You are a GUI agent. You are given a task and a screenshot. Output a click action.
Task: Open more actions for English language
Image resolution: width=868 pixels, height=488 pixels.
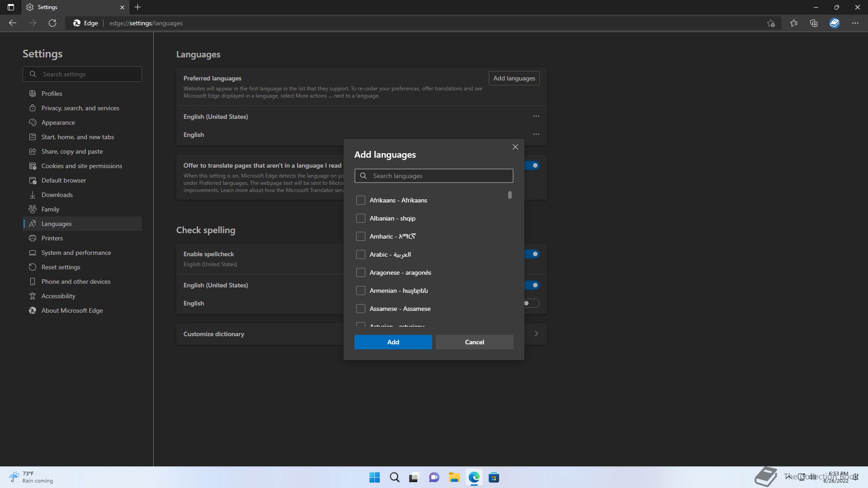pos(536,134)
